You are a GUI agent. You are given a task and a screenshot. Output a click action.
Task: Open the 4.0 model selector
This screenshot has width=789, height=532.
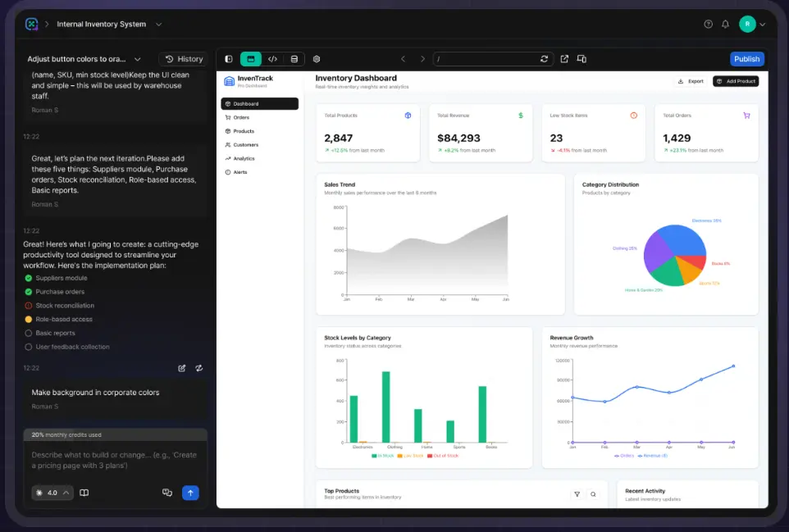[52, 493]
